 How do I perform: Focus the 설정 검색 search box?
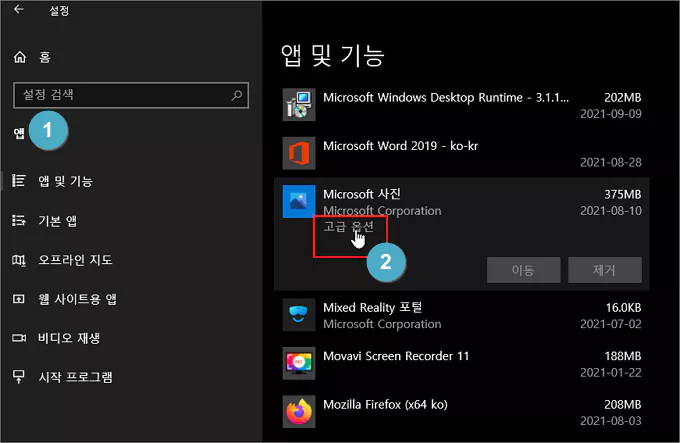coord(131,95)
